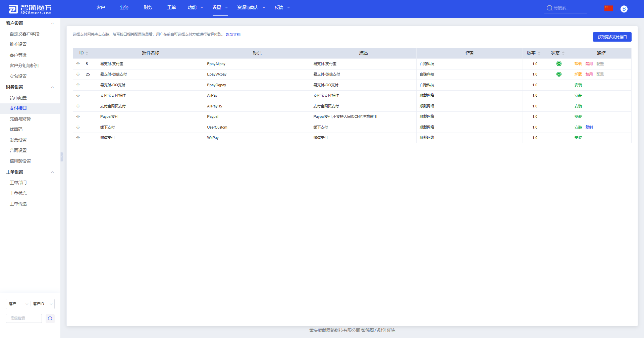Image resolution: width=644 pixels, height=338 pixels.
Task: Click 卸载 for 易支付-微信支付
Action: 578,74
